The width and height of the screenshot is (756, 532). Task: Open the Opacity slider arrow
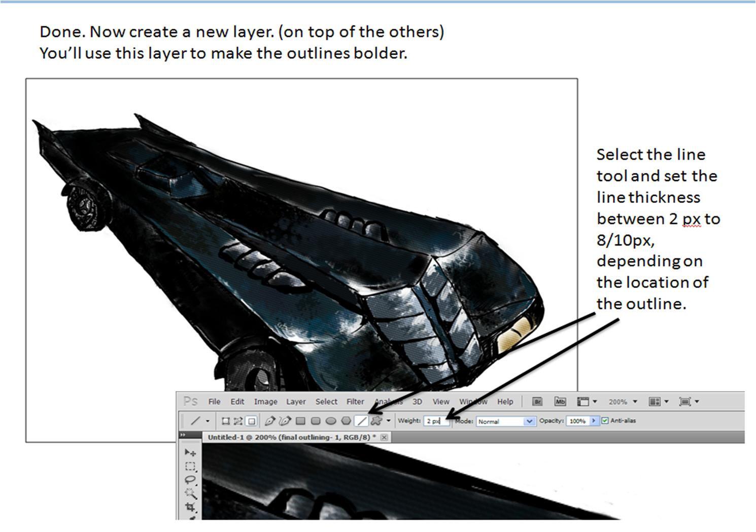click(594, 421)
